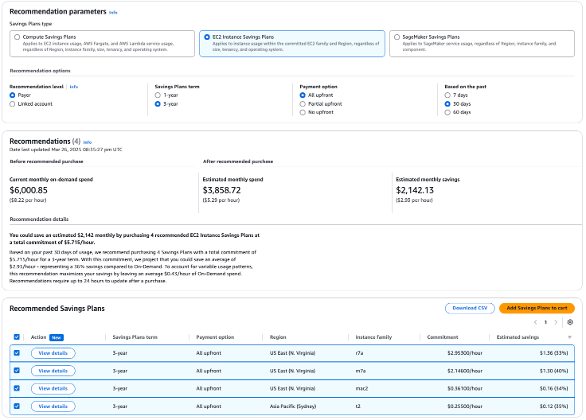Open table preferences gear icon
This screenshot has height=420, width=586.
pos(570,322)
